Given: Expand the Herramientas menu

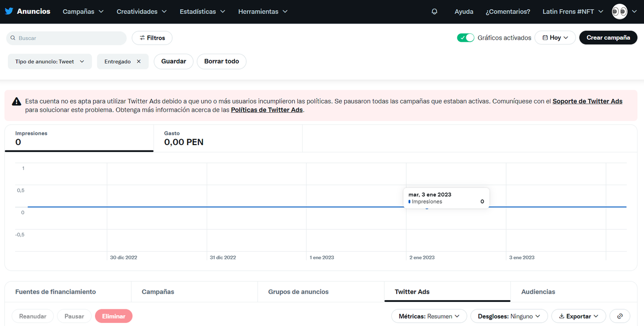Looking at the screenshot, I should pyautogui.click(x=263, y=11).
